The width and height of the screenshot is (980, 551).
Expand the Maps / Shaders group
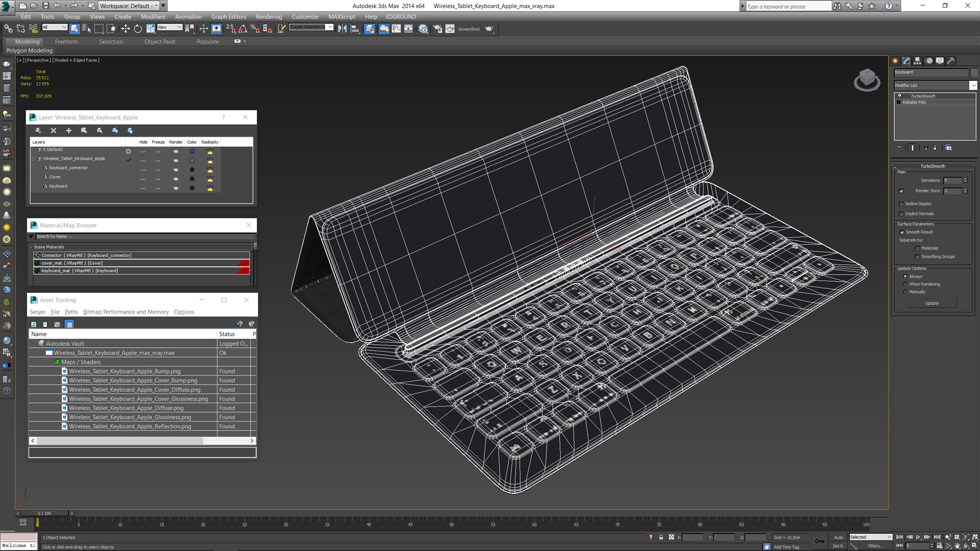click(58, 362)
